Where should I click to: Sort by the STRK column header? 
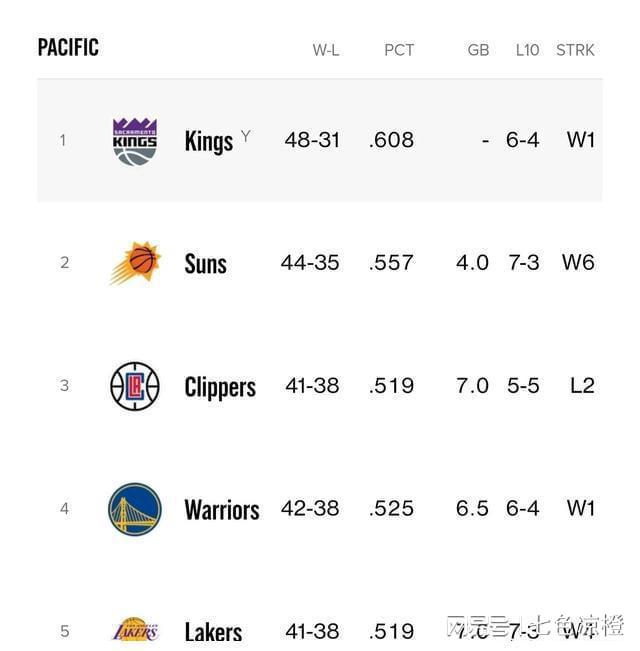point(575,50)
